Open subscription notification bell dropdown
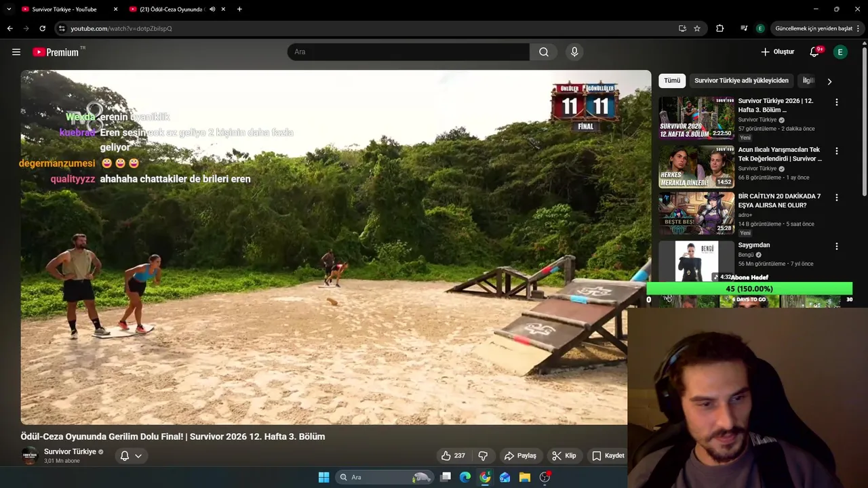Viewport: 868px width, 488px height. [x=131, y=455]
